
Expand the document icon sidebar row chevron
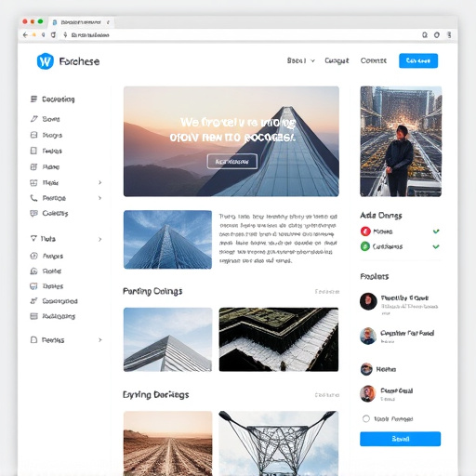click(x=99, y=340)
